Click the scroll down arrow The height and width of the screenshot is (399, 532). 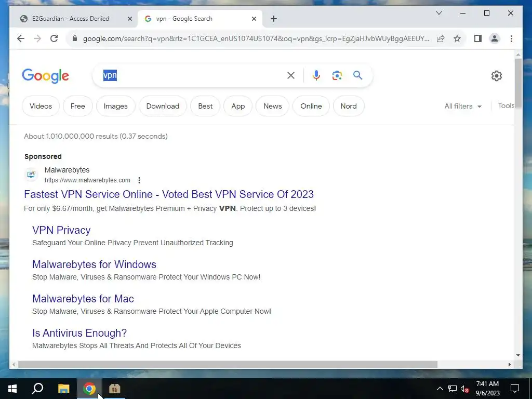(518, 355)
